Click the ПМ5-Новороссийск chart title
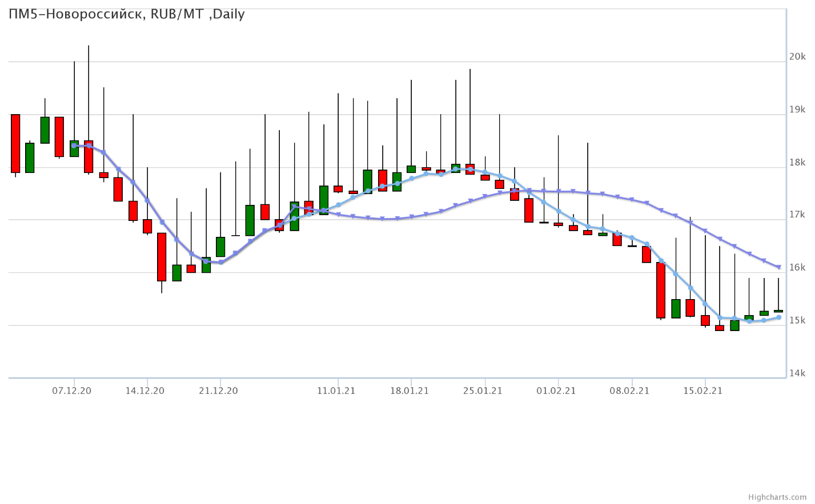The height and width of the screenshot is (504, 815). (127, 14)
